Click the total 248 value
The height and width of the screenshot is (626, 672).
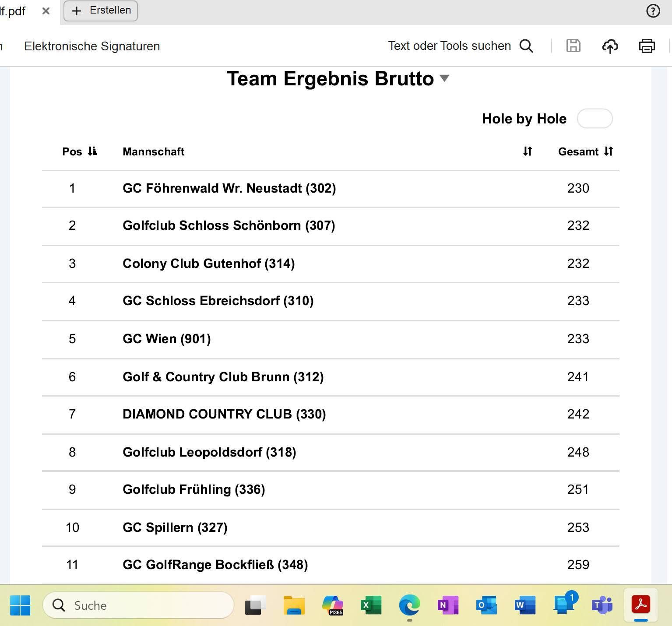[x=578, y=452]
